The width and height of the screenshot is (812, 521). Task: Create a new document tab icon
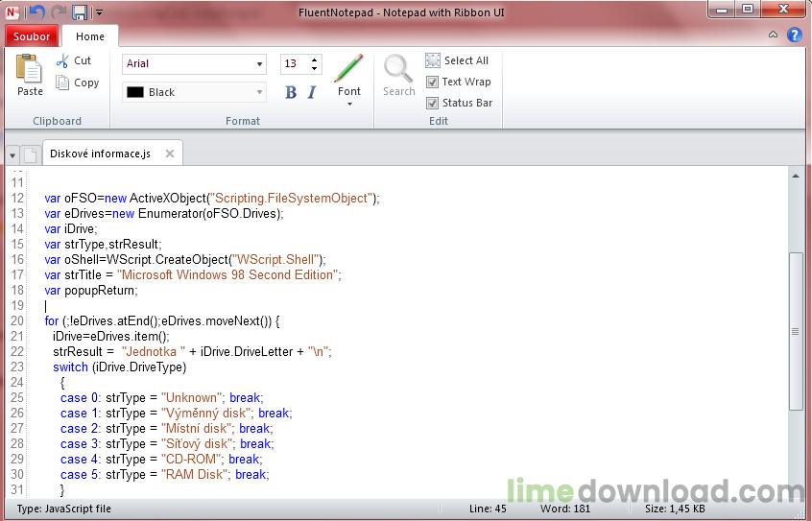(31, 154)
